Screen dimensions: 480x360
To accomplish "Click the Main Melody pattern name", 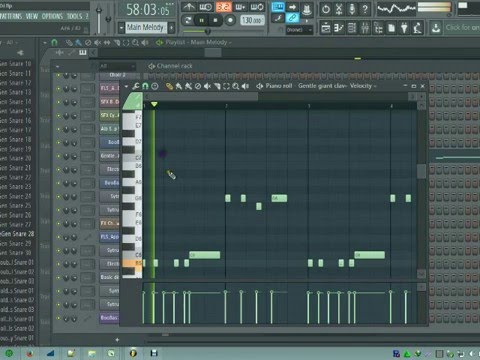I will 145,28.
